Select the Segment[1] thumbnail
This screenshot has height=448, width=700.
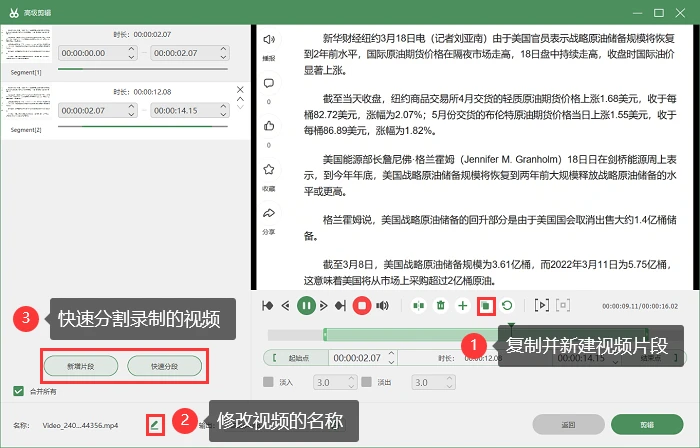[x=27, y=45]
